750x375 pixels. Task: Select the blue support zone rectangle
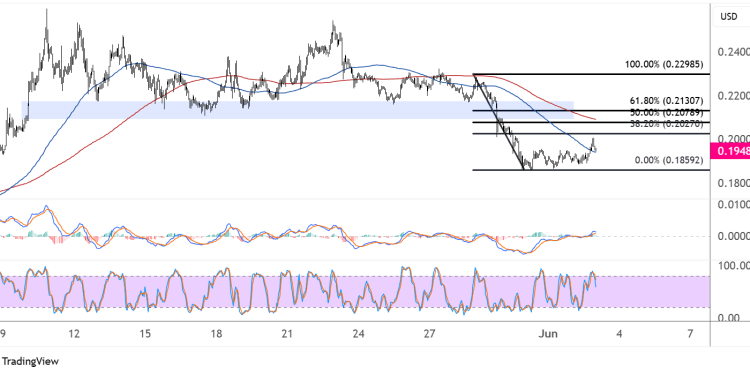(298, 110)
